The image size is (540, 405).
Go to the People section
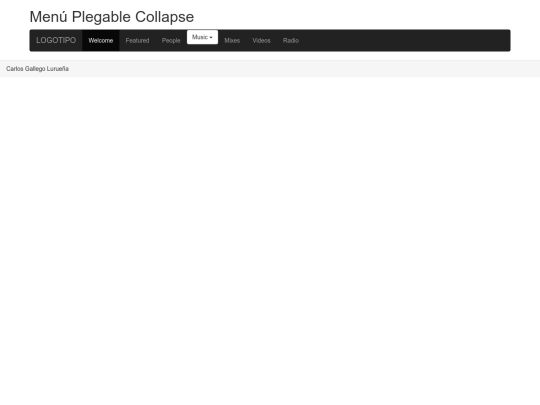click(171, 40)
